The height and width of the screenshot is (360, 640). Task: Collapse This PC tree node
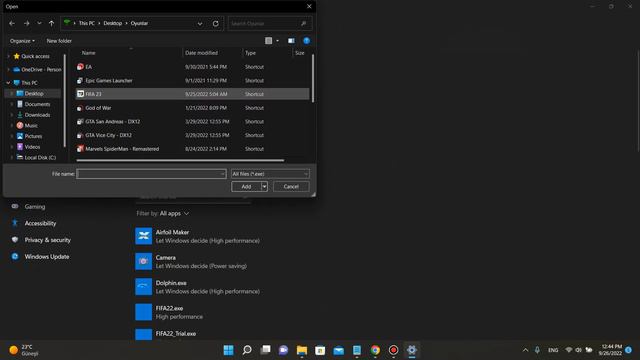[8, 83]
